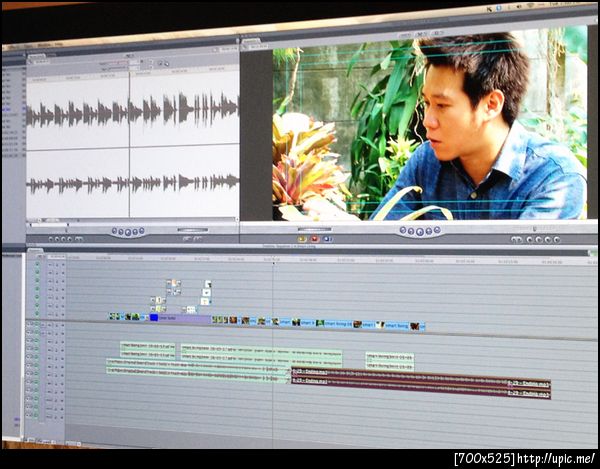Click the Canvas shuttle control
This screenshot has width=600, height=469.
point(315,229)
